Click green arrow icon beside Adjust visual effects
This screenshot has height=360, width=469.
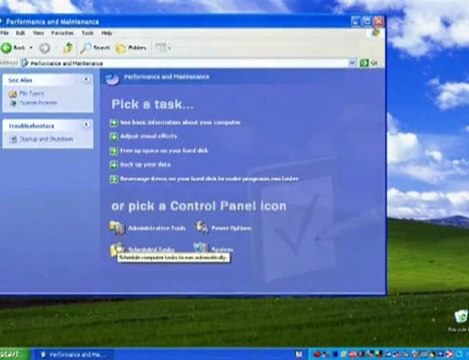click(x=114, y=137)
